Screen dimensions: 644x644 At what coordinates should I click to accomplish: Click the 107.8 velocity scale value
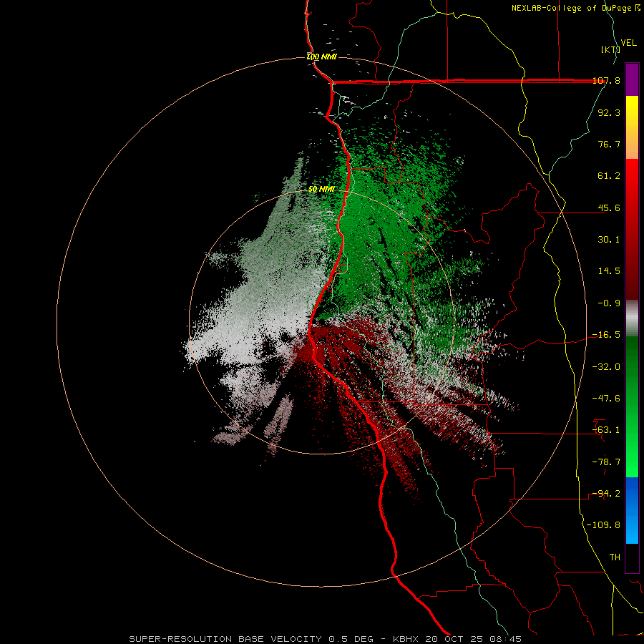point(606,81)
